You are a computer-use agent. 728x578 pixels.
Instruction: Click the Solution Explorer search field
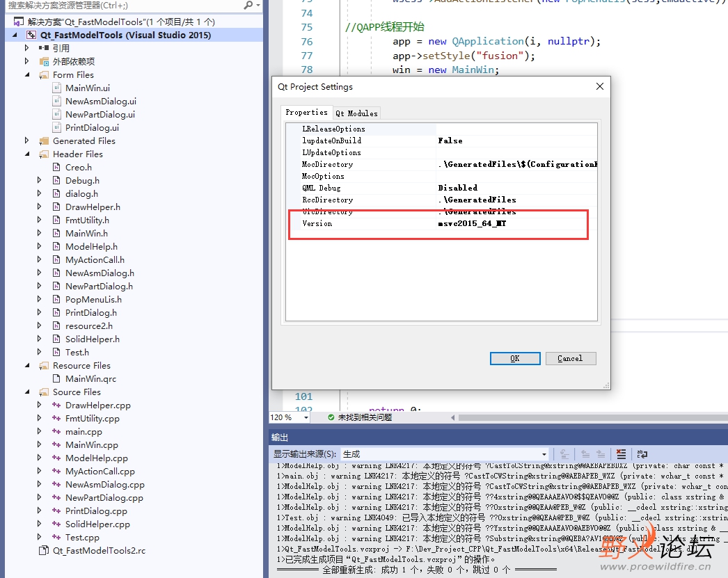tap(125, 5)
